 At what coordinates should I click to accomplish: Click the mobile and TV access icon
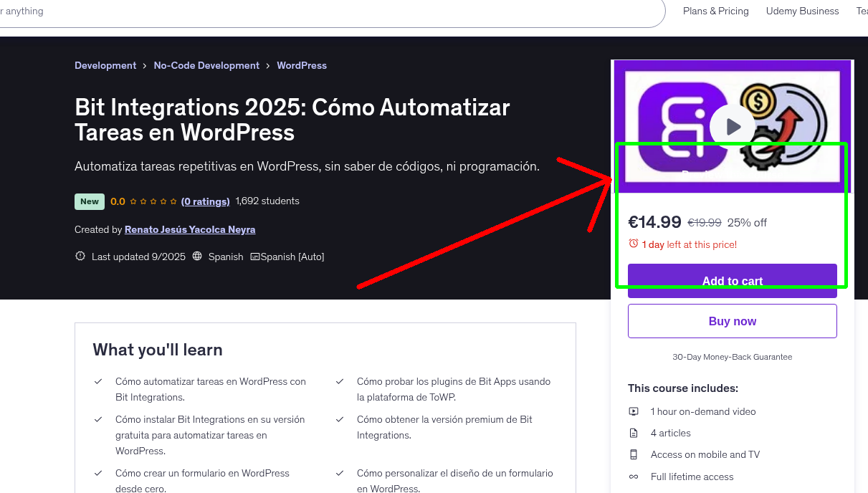(633, 454)
